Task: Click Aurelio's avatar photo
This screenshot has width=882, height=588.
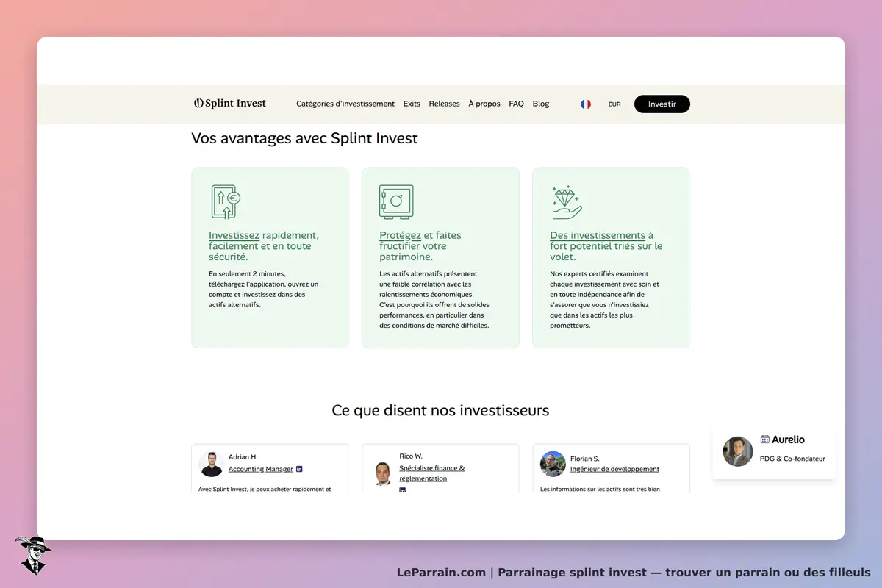Action: point(738,451)
